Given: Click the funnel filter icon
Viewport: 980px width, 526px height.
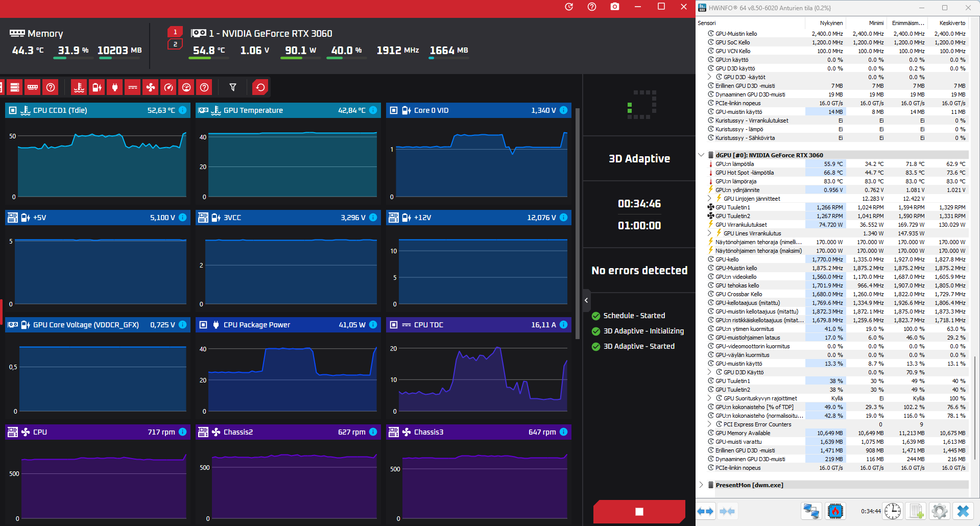Looking at the screenshot, I should point(233,87).
